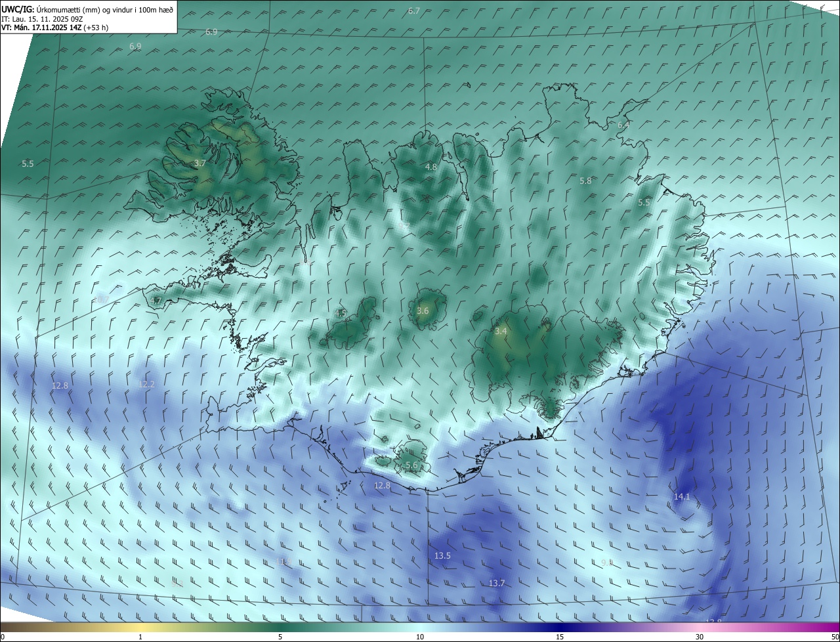Click the 5.8 value label on the map
The height and width of the screenshot is (642, 840).
click(x=585, y=181)
